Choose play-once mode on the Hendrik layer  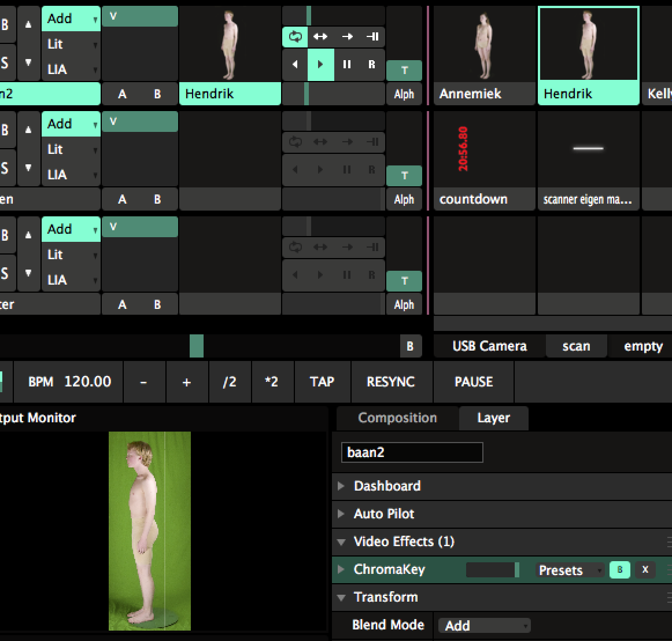click(347, 36)
